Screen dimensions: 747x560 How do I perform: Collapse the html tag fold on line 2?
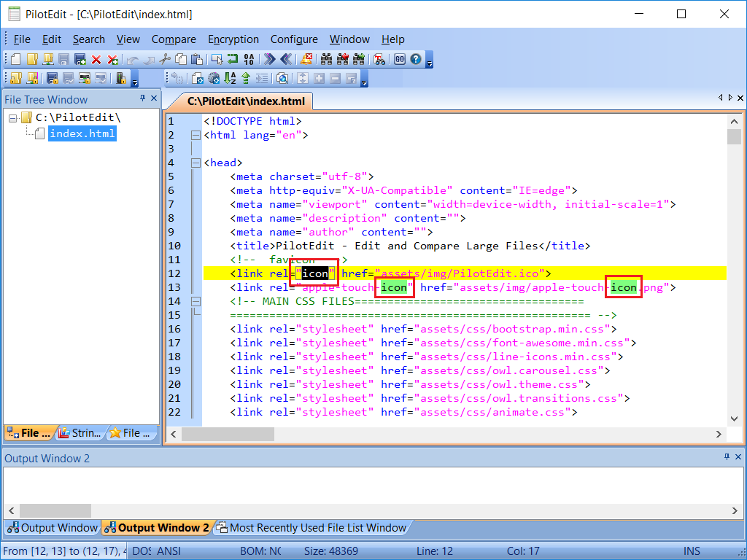[196, 135]
